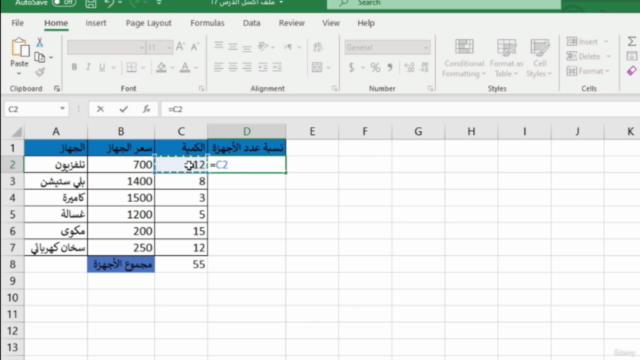Switch to the Formulas tab

(207, 23)
